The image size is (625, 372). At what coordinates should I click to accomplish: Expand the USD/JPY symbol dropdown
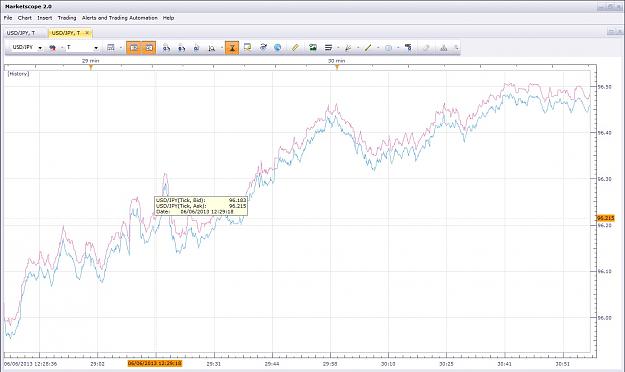tap(40, 48)
